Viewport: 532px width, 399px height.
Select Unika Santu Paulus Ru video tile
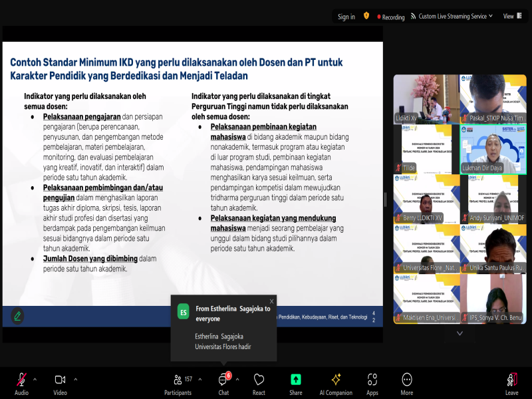pyautogui.click(x=493, y=249)
